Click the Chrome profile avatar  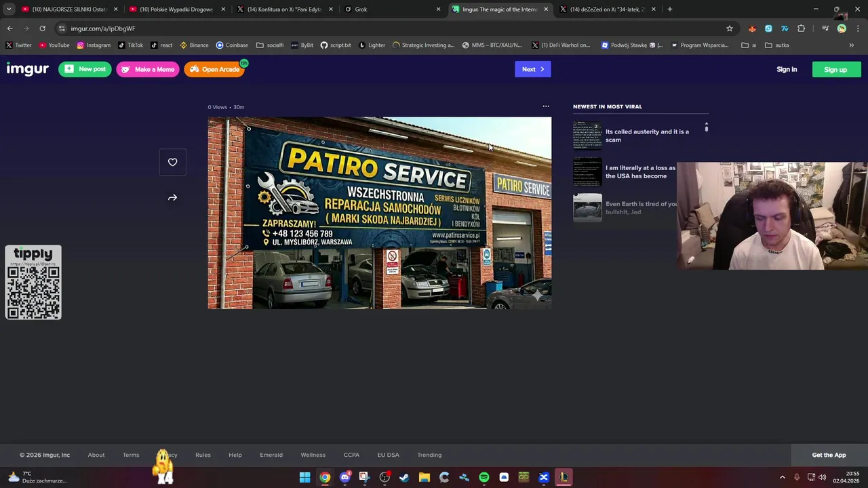click(x=842, y=28)
